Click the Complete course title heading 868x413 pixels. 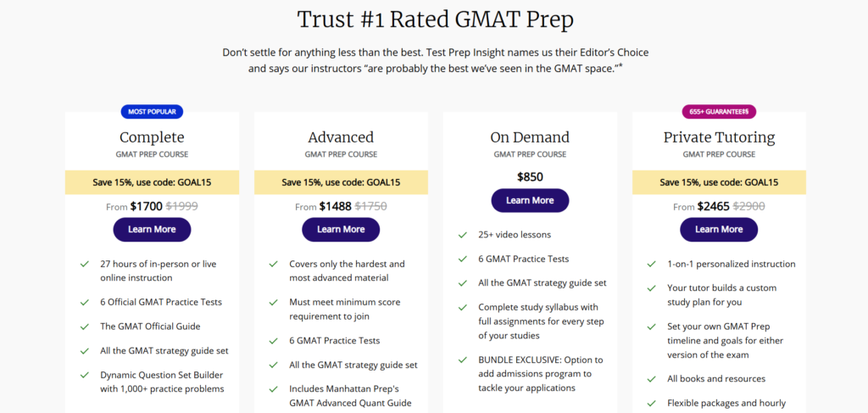pos(152,137)
